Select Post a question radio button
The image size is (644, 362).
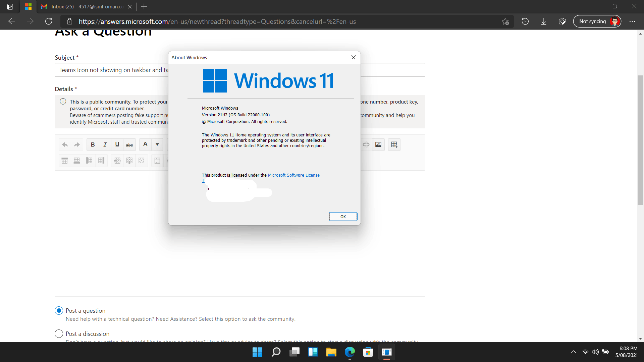coord(59,311)
